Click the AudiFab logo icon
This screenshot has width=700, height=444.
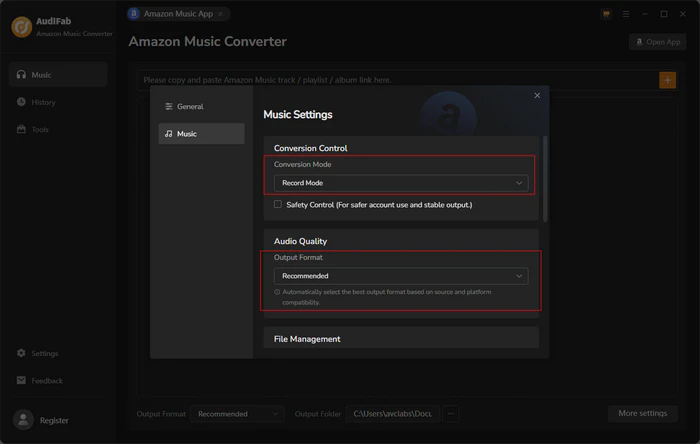point(21,27)
